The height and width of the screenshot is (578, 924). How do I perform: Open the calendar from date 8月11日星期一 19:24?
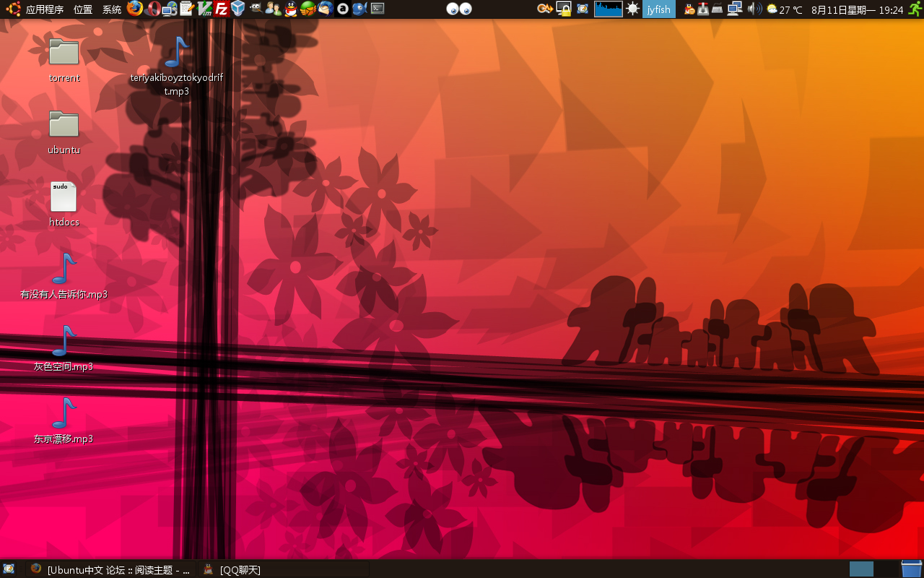point(857,9)
